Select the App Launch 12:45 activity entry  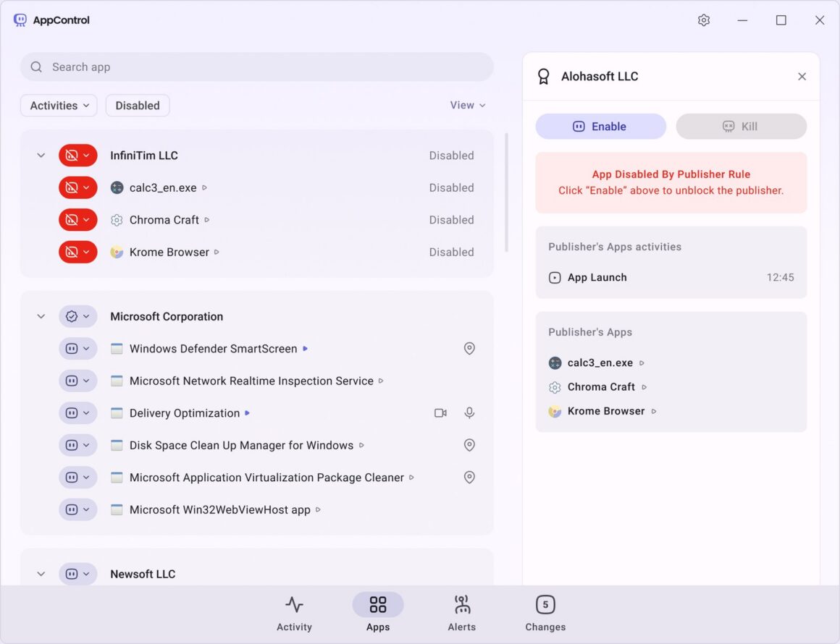671,278
